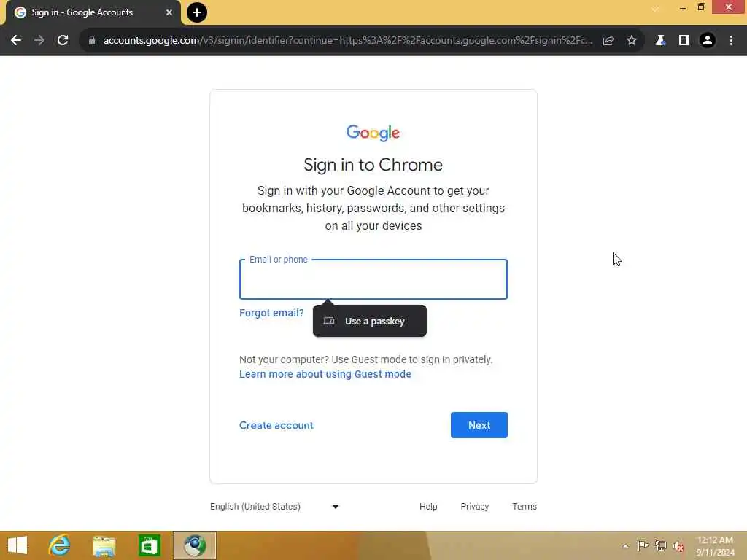Open a new tab with plus button
The width and height of the screenshot is (747, 560).
(x=197, y=12)
